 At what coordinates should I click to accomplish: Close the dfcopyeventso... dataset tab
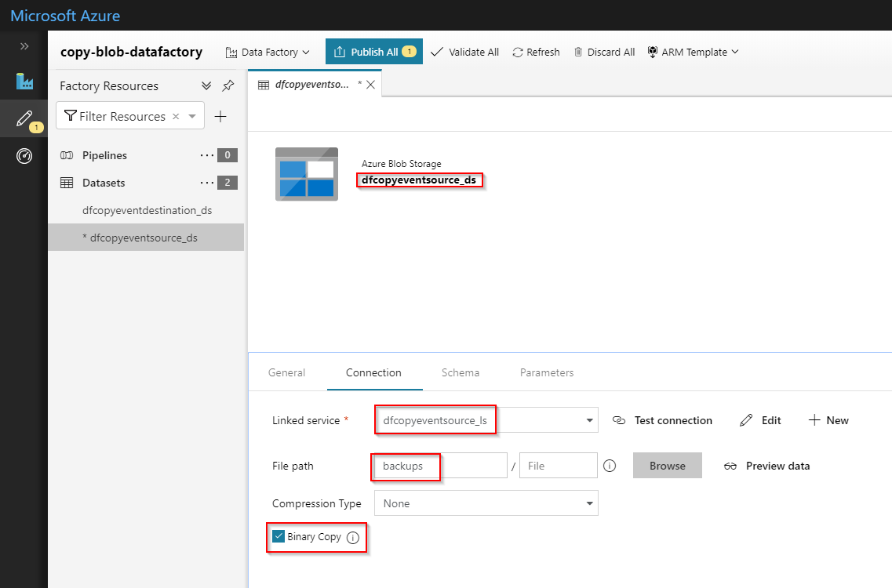tap(370, 85)
